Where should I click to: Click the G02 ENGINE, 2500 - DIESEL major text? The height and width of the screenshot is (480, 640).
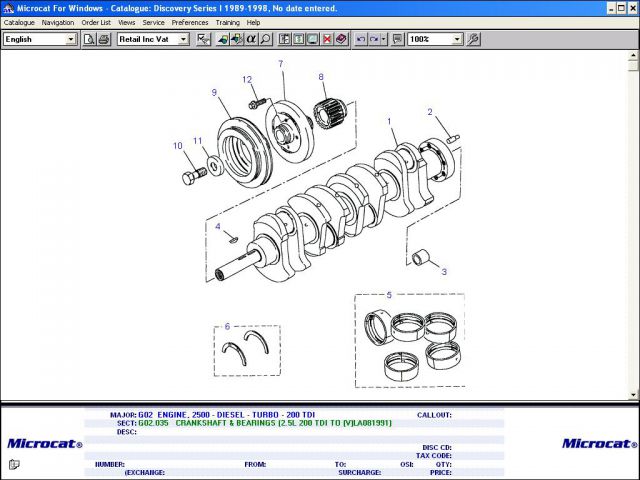point(227,415)
